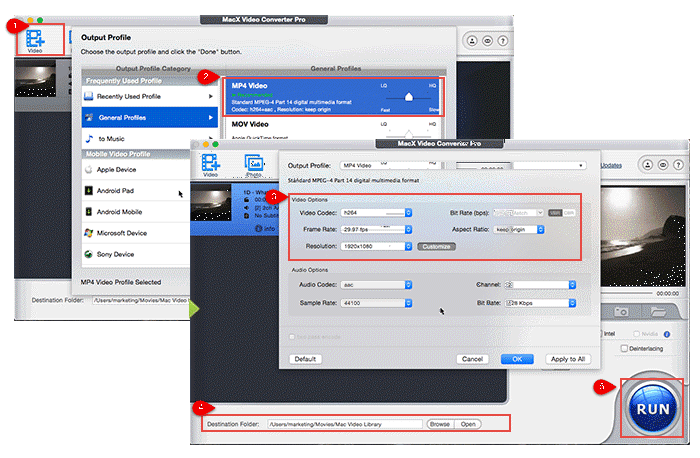This screenshot has height=458, width=700.
Task: Click the Destination Folder path field
Action: 337,424
